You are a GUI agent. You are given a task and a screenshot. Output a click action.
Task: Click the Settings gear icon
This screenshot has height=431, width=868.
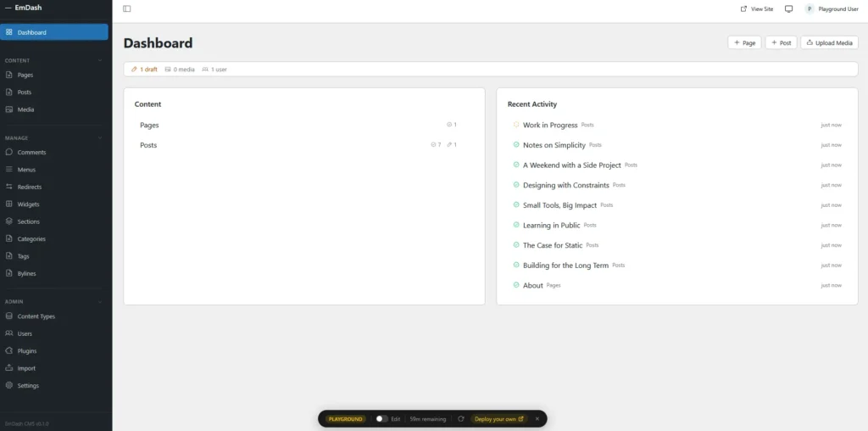pyautogui.click(x=9, y=386)
